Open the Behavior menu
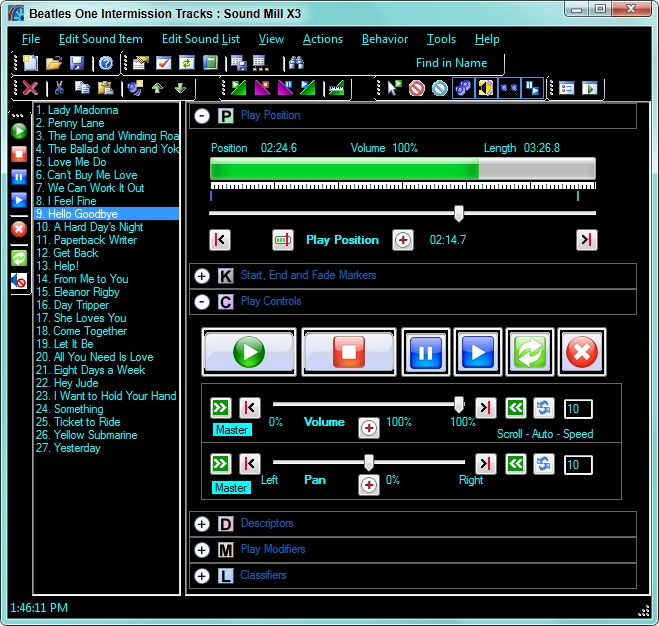659x626 pixels. [385, 39]
